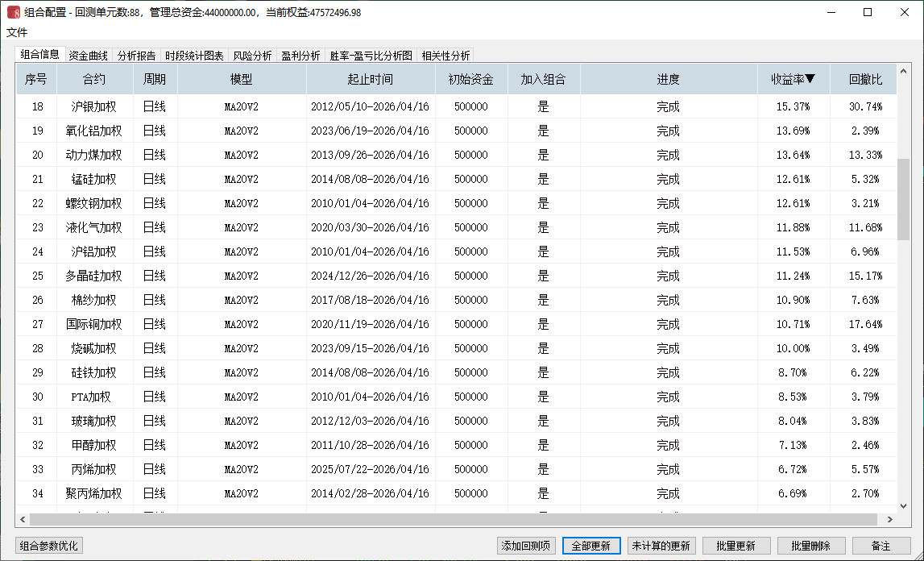Switch to the 资金曲线 tab
The width and height of the screenshot is (924, 561).
[88, 56]
